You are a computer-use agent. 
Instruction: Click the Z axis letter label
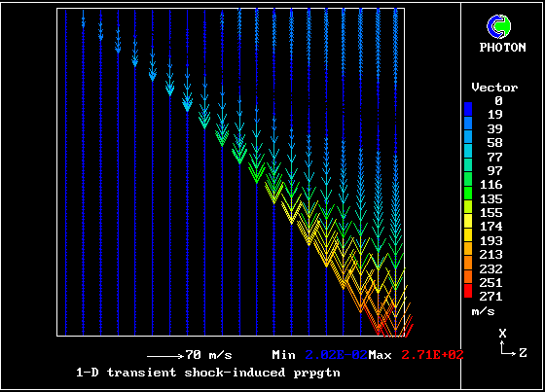523,353
